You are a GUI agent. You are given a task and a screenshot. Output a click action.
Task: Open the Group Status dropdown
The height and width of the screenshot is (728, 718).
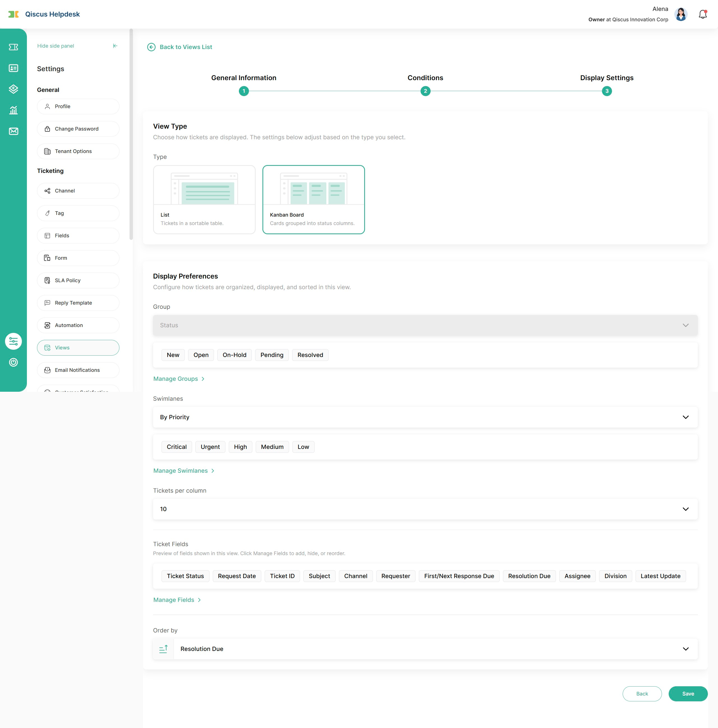(425, 325)
